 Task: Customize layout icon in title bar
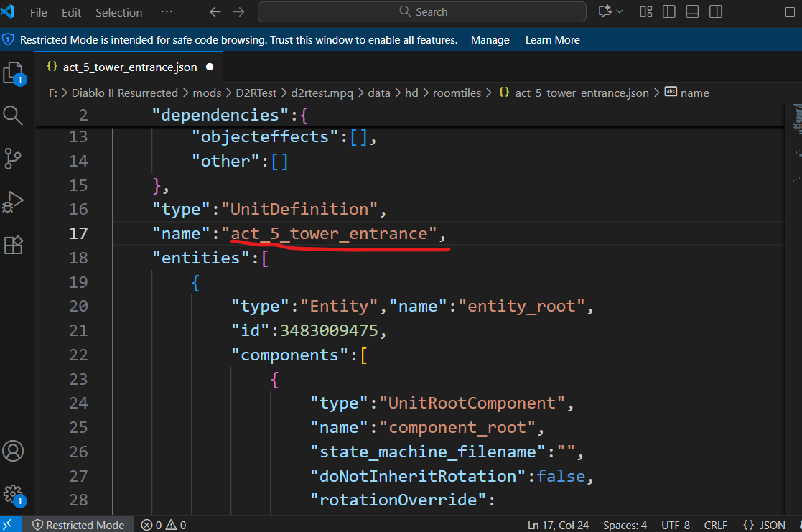[x=646, y=11]
